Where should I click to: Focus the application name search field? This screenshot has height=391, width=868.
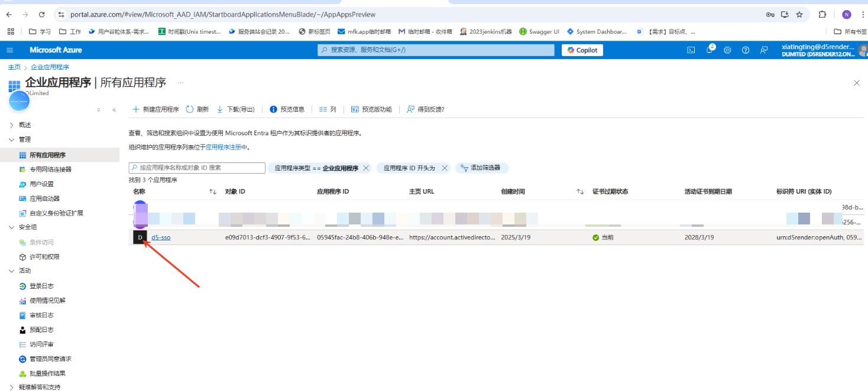coord(197,168)
